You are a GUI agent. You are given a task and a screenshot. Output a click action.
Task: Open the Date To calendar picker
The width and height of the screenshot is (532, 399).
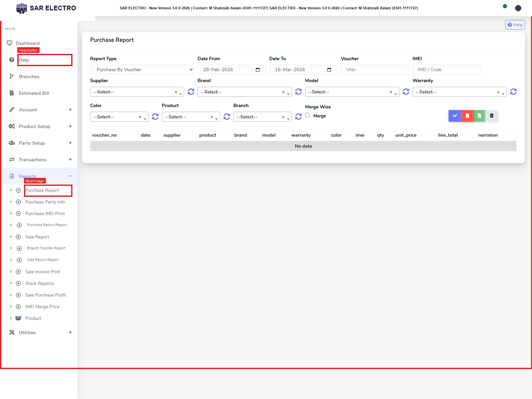click(329, 70)
